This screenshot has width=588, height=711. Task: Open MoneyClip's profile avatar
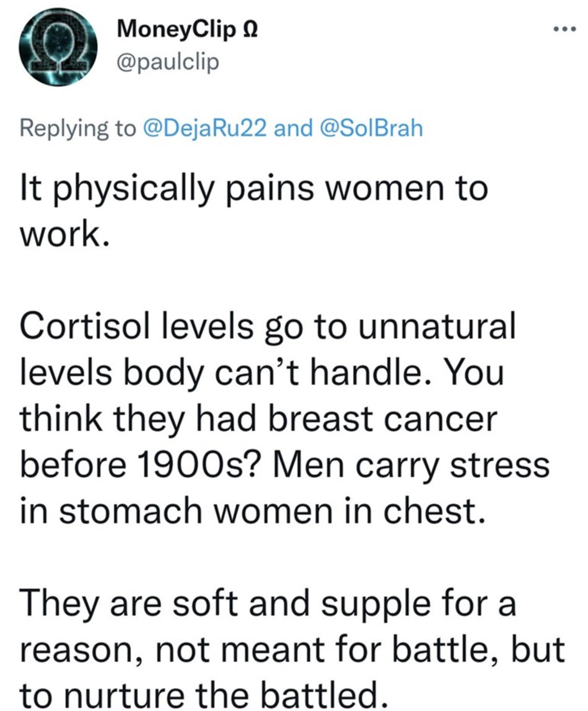[x=58, y=47]
